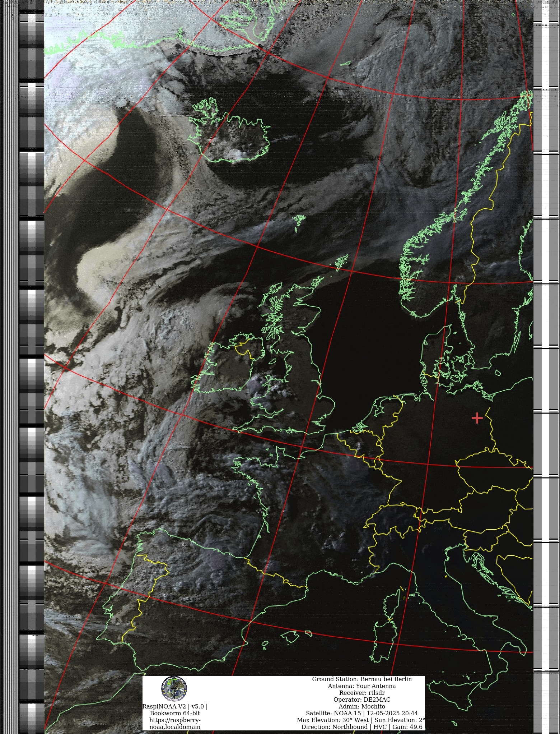The width and height of the screenshot is (560, 734).
Task: Click the 'Bookworm 64-bit' text
Action: coord(175,713)
